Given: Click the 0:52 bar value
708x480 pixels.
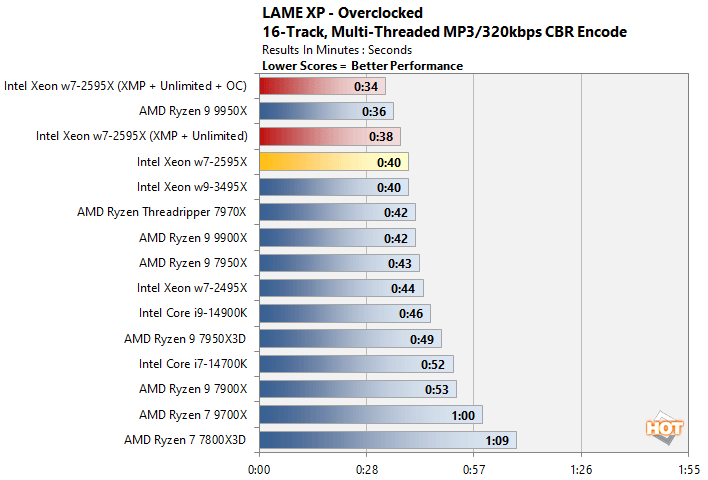Looking at the screenshot, I should (433, 364).
